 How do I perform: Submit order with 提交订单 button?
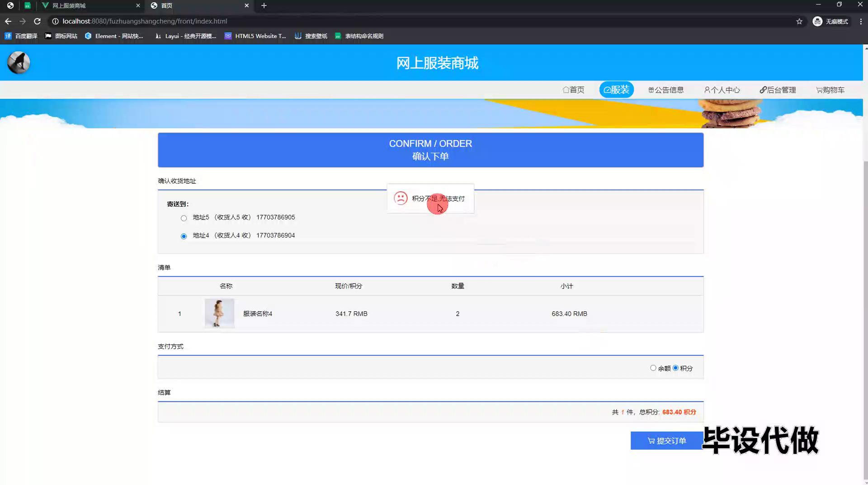pyautogui.click(x=667, y=441)
